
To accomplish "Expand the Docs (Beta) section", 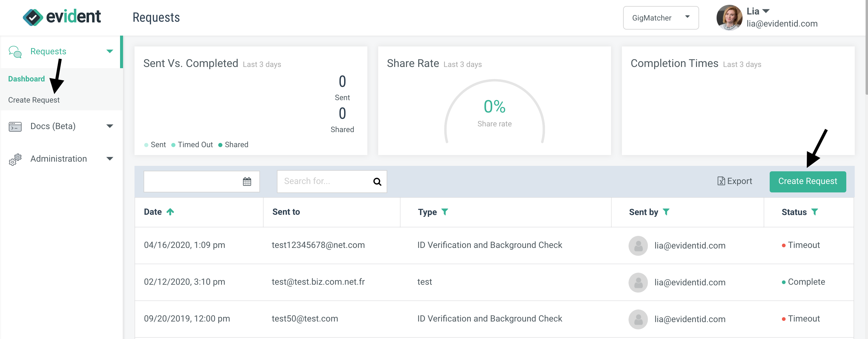I will [x=109, y=126].
